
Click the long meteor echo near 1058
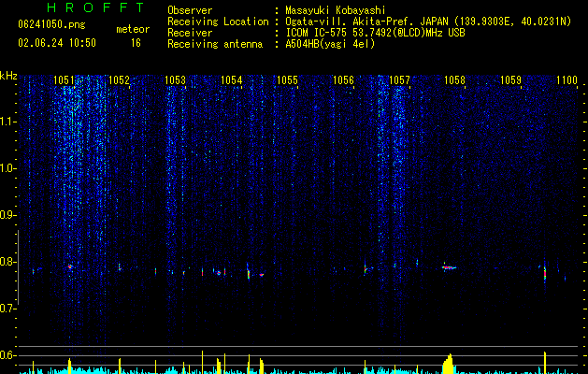click(449, 267)
